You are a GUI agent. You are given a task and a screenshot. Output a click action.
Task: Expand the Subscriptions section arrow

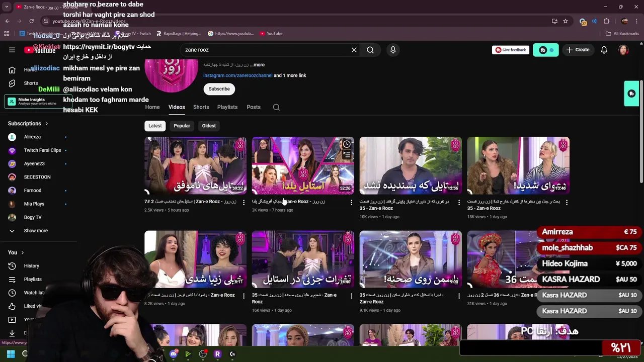point(47,124)
